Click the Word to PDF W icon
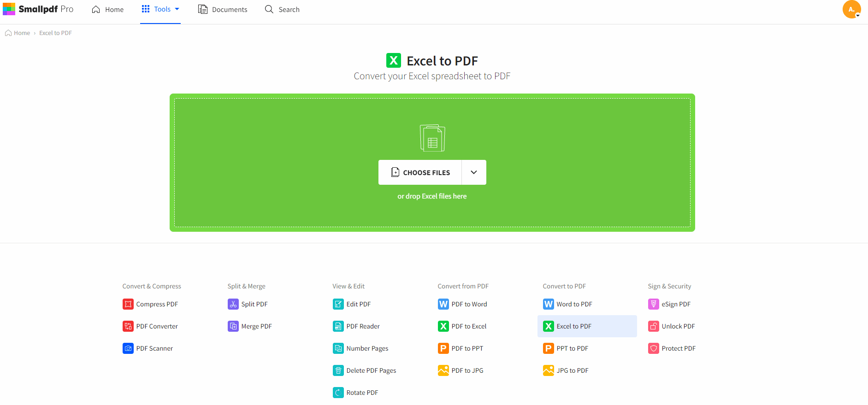 point(548,304)
